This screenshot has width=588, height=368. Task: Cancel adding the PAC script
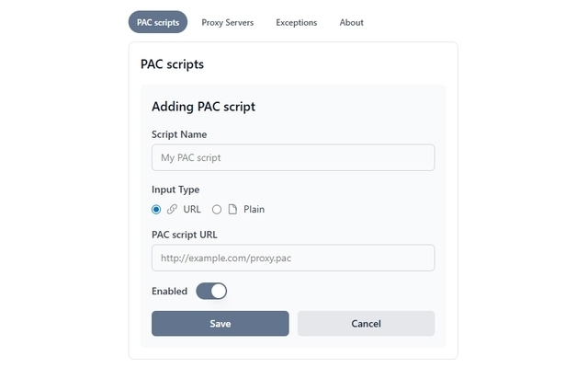(x=366, y=324)
